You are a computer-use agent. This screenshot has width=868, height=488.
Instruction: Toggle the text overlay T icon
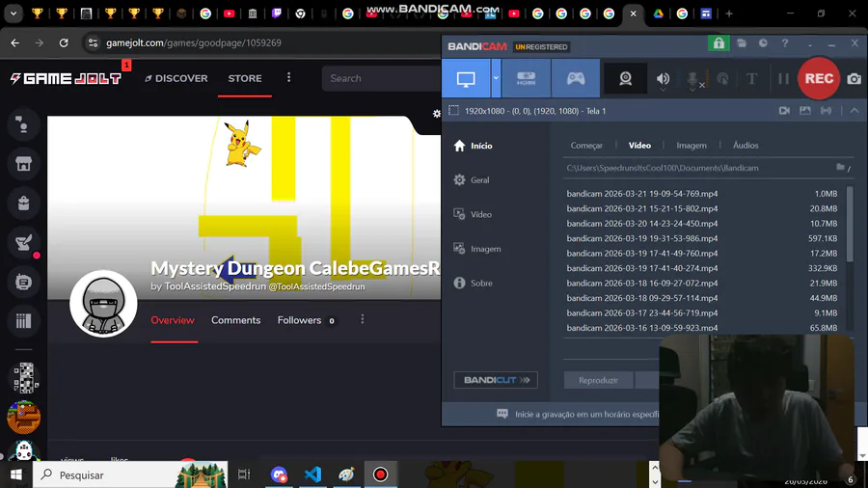coord(751,78)
